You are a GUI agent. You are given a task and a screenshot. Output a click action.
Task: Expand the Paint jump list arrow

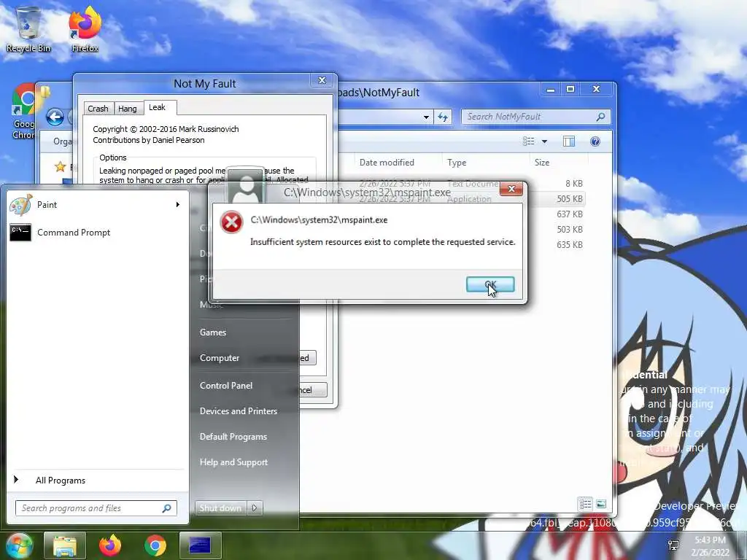[178, 205]
